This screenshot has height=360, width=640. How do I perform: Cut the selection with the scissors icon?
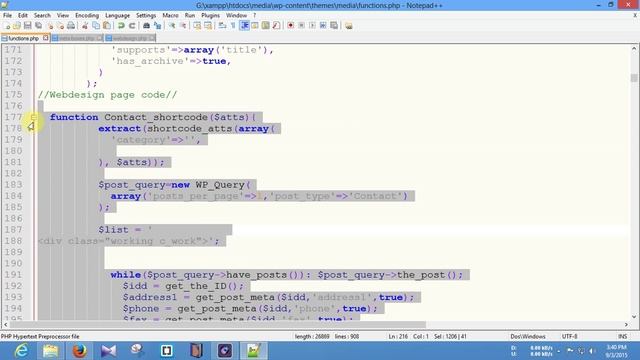click(85, 26)
